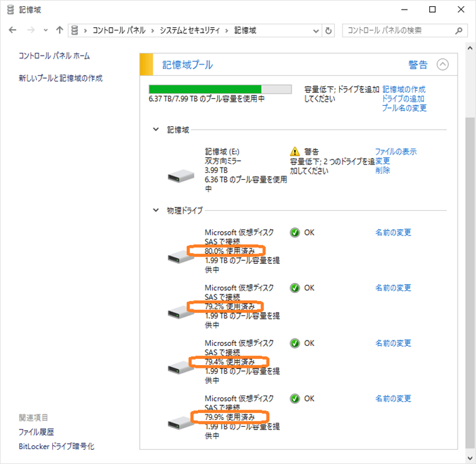Click green OK icon of 79.2% drive
Image resolution: width=476 pixels, height=464 pixels.
[x=295, y=288]
